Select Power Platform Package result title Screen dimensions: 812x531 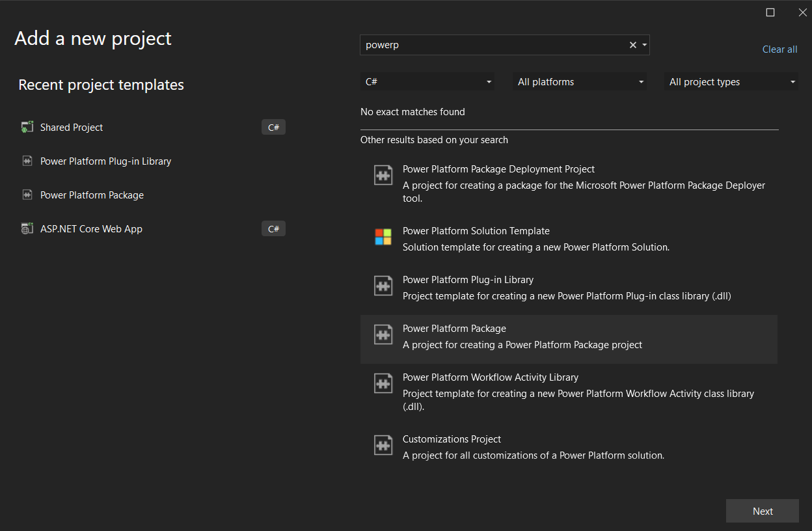point(454,329)
